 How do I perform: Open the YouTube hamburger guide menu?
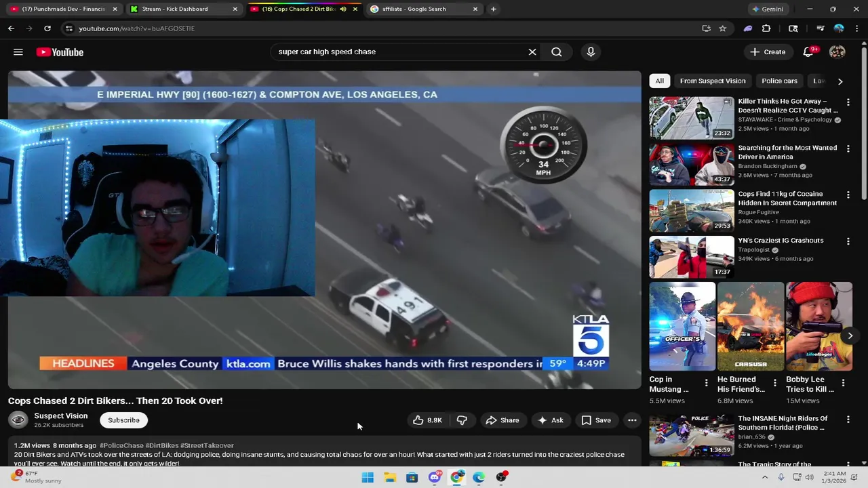click(18, 52)
